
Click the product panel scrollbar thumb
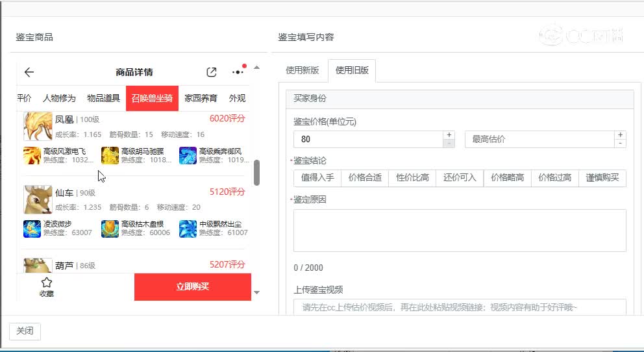[256, 173]
